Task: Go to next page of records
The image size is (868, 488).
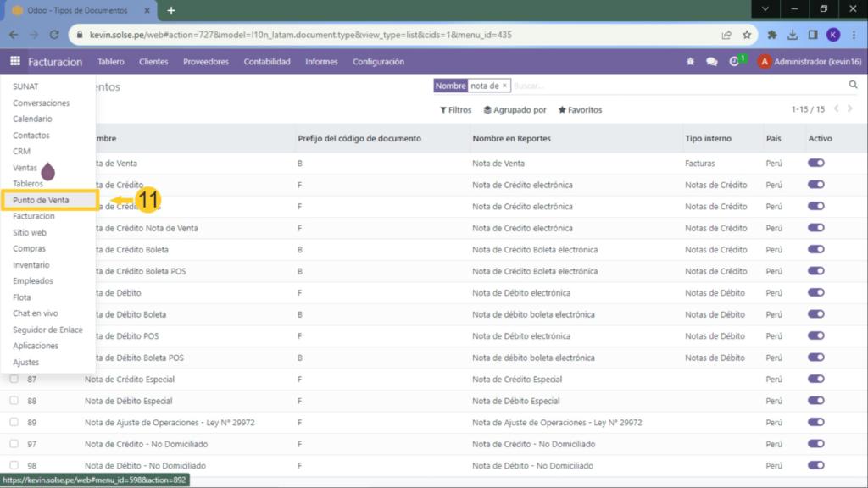Action: [852, 109]
